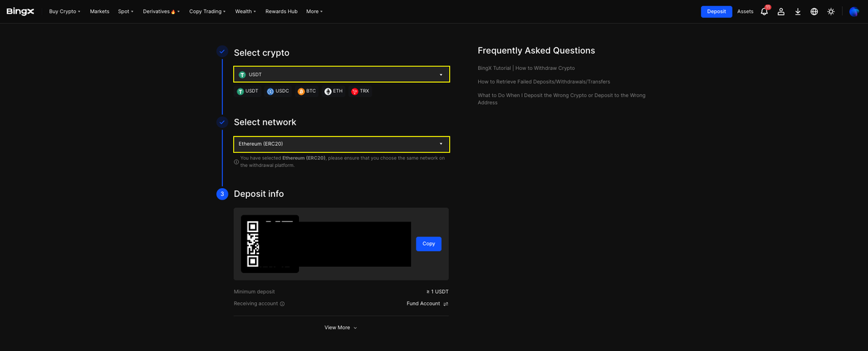Viewport: 868px width, 351px height.
Task: Toggle light theme with sun icon
Action: (x=831, y=12)
